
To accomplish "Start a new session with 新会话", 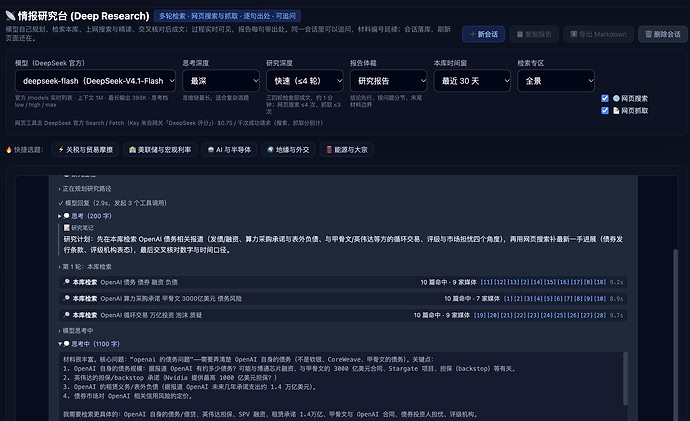I will pyautogui.click(x=483, y=34).
